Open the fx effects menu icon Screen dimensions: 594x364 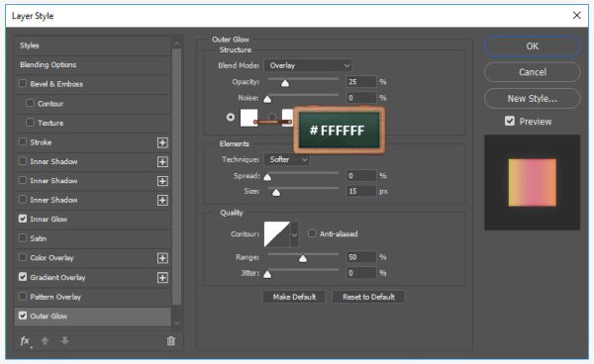(26, 341)
